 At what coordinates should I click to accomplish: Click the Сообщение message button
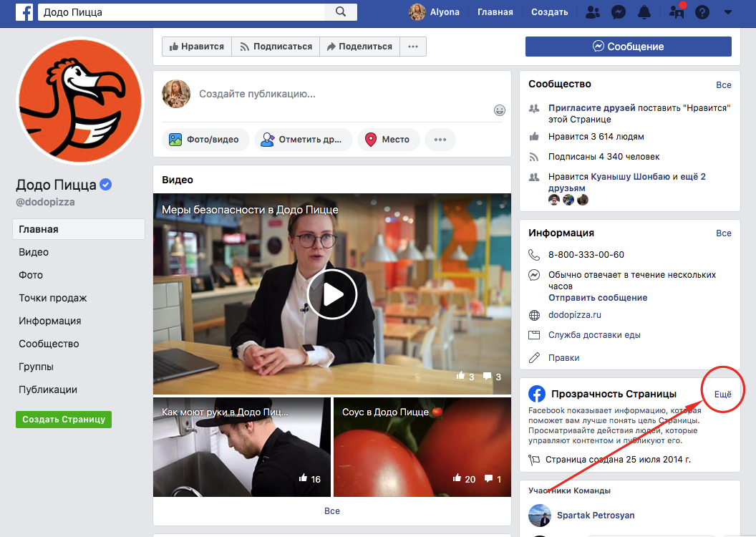pos(629,47)
